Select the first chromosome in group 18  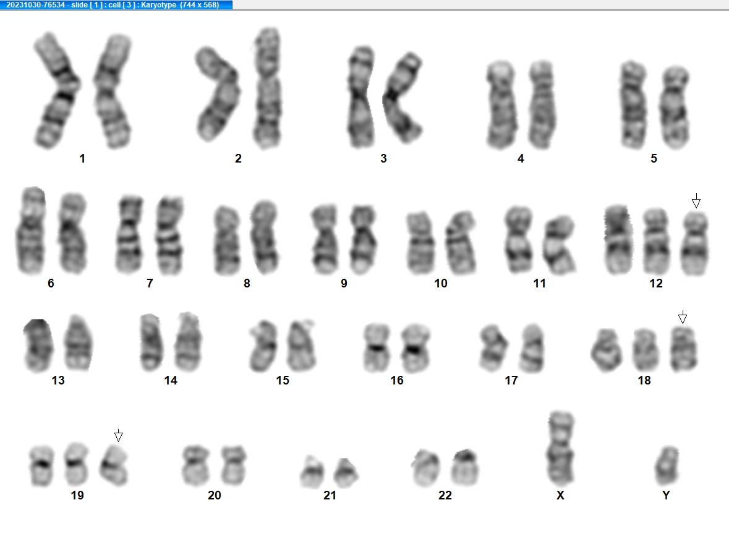pos(607,350)
